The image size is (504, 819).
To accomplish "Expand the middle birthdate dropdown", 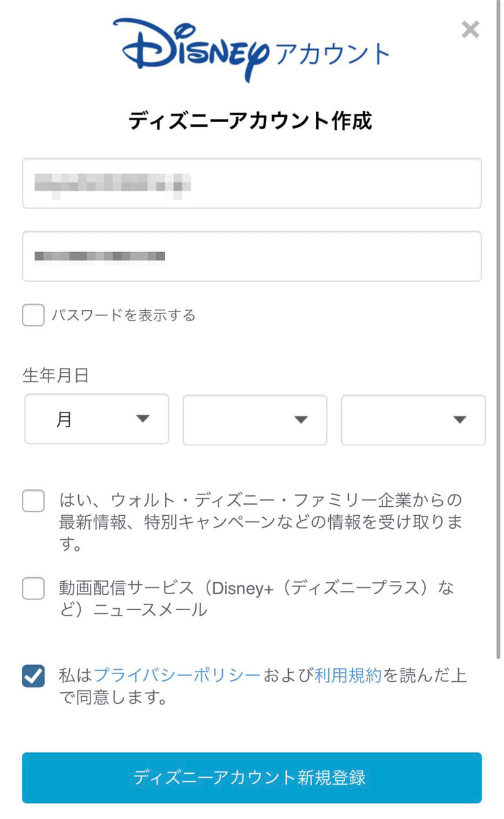I will (x=255, y=420).
